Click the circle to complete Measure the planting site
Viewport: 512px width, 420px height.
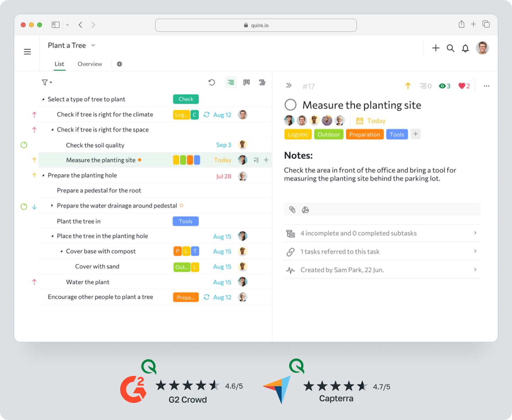click(x=290, y=104)
